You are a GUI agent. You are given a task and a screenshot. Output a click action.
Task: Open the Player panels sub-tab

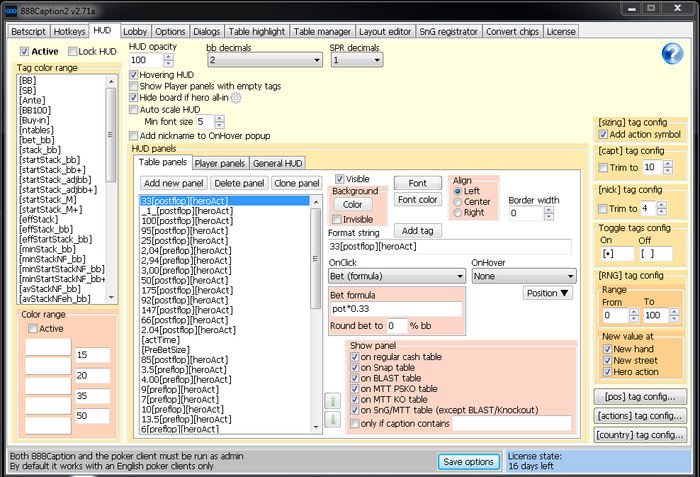tap(219, 163)
